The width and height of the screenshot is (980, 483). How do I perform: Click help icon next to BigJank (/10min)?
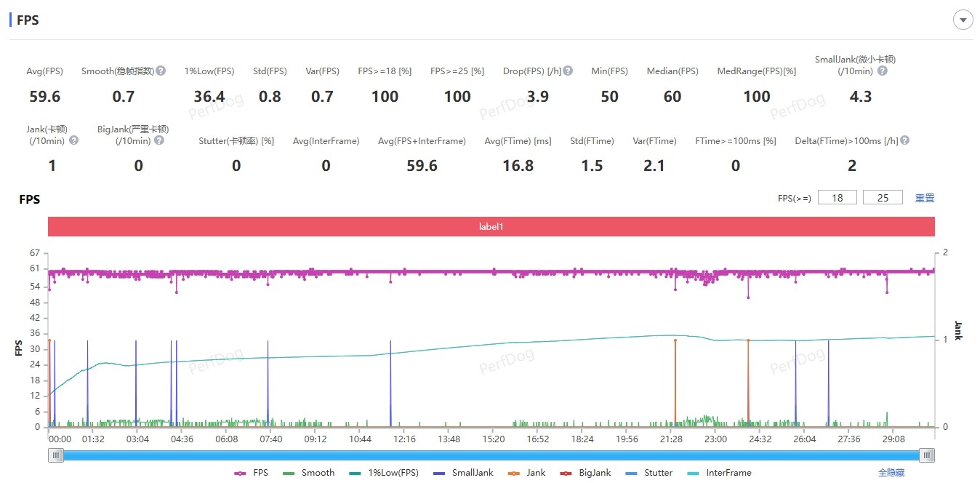coord(159,140)
